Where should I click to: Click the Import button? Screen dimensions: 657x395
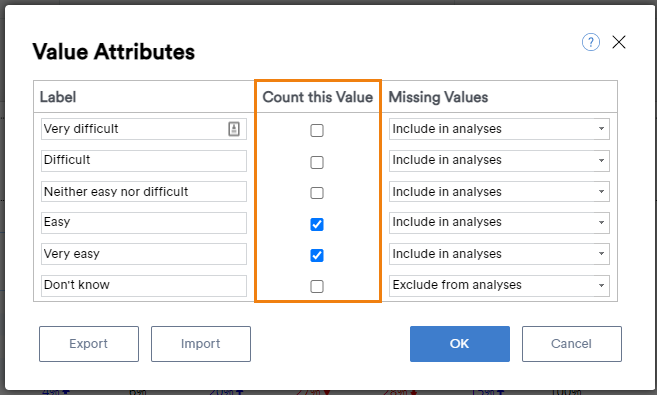(x=201, y=344)
